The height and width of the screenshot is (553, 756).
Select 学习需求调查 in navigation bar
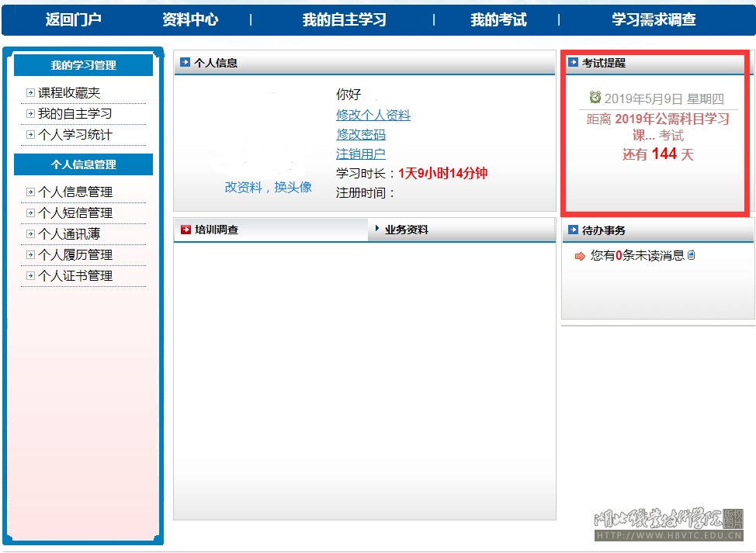654,20
